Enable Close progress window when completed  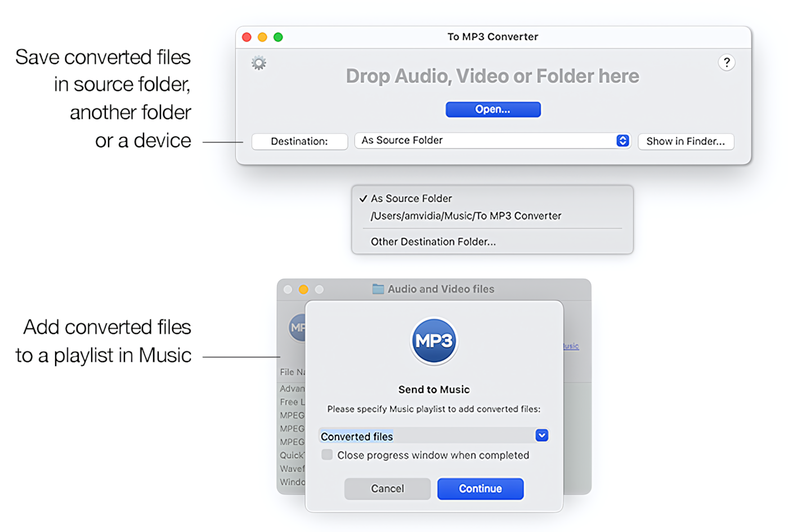[327, 454]
